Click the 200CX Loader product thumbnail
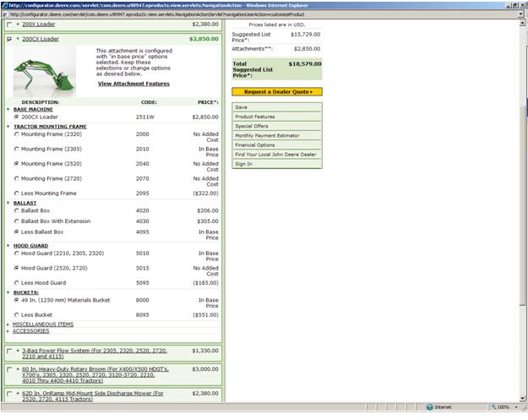528x420 pixels. (x=45, y=73)
